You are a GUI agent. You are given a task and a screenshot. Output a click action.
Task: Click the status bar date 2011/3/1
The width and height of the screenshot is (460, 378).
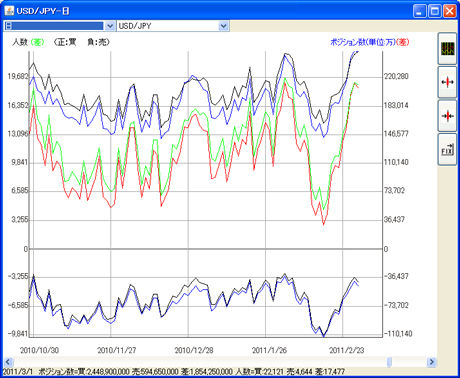coord(18,372)
